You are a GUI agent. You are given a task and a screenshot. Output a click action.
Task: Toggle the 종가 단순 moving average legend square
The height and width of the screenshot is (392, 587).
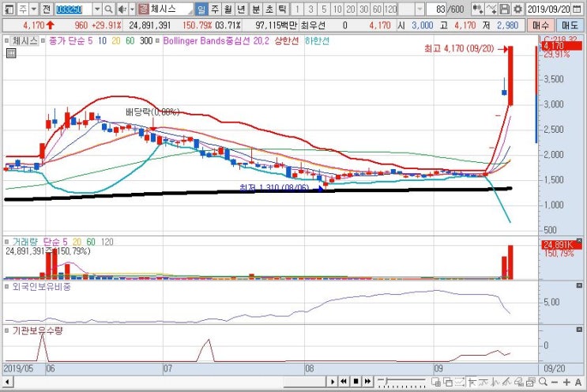tap(43, 41)
